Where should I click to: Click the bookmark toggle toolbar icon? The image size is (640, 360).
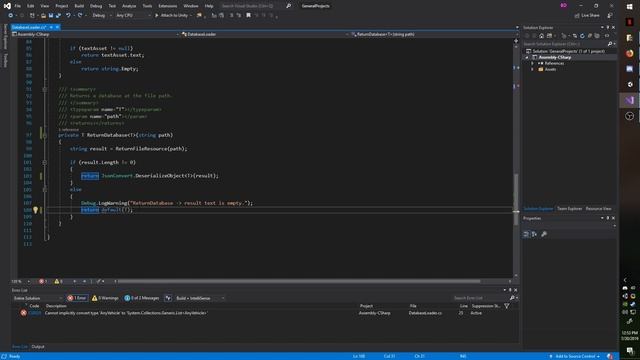(248, 16)
